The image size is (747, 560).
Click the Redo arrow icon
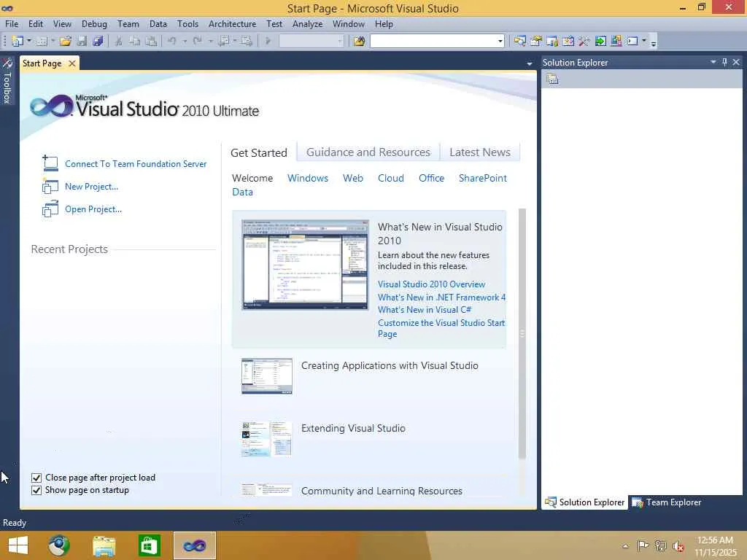pyautogui.click(x=198, y=41)
